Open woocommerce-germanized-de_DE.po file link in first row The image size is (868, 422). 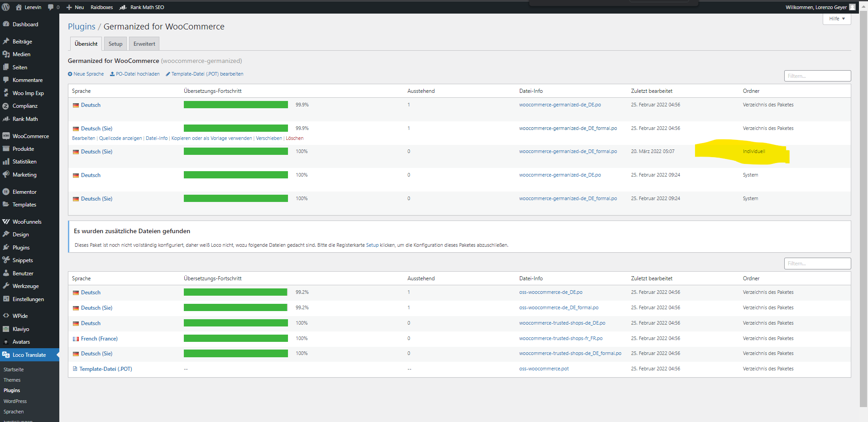pyautogui.click(x=560, y=105)
